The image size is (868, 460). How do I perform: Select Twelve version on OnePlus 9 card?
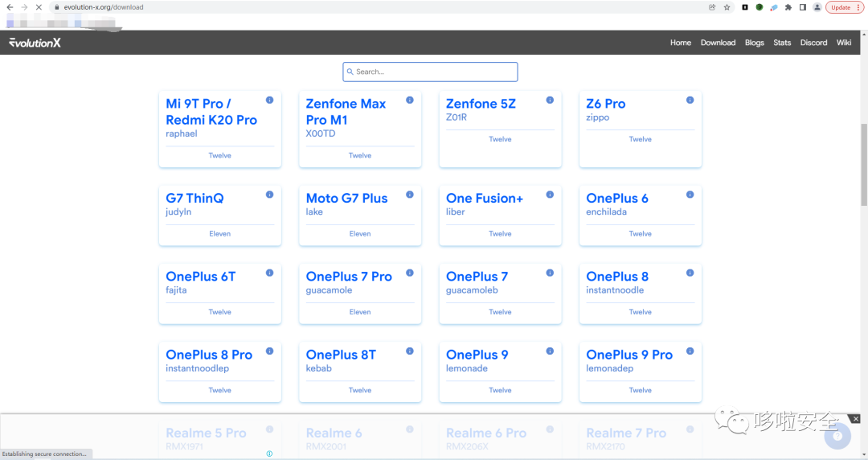500,390
